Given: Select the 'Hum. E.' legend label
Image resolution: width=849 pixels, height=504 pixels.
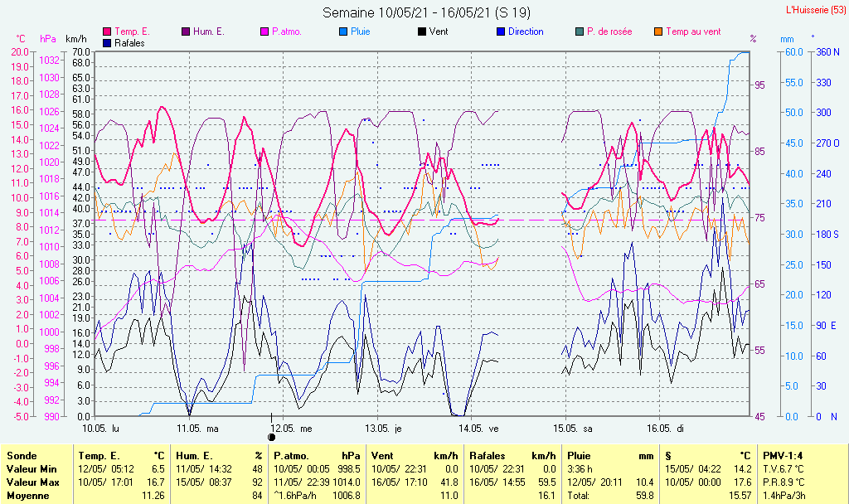Looking at the screenshot, I should [208, 32].
